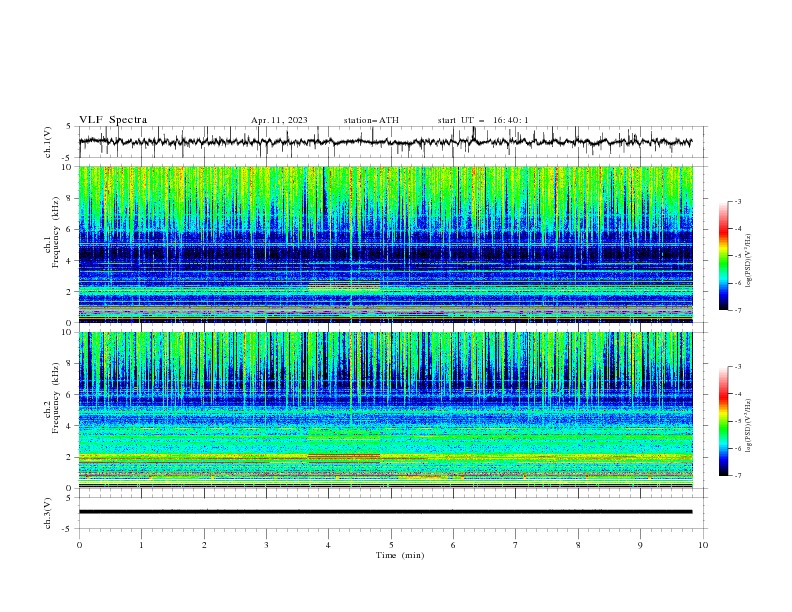792x612 pixels.
Task: Click the ch.1 colorbar log(PSD) label
Action: (750, 261)
